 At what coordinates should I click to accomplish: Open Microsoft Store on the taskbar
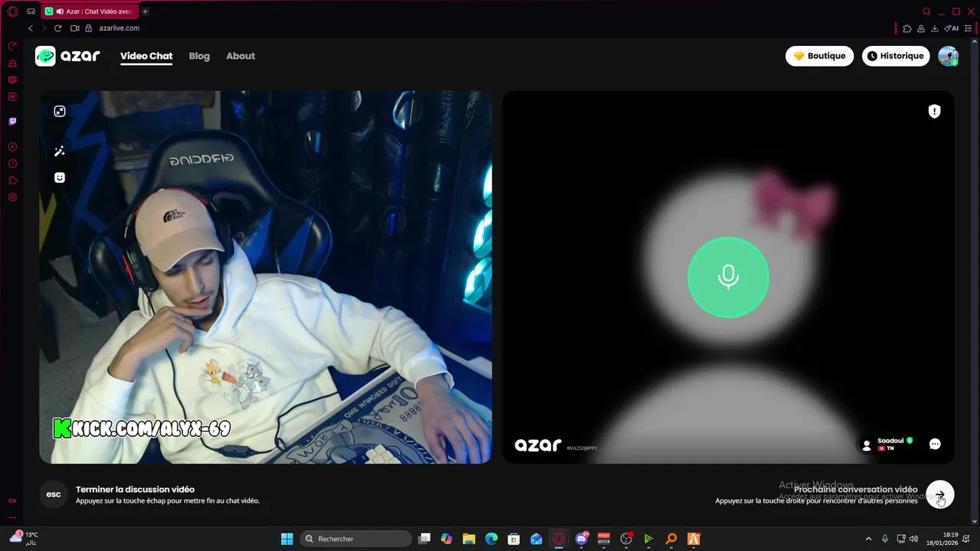514,539
